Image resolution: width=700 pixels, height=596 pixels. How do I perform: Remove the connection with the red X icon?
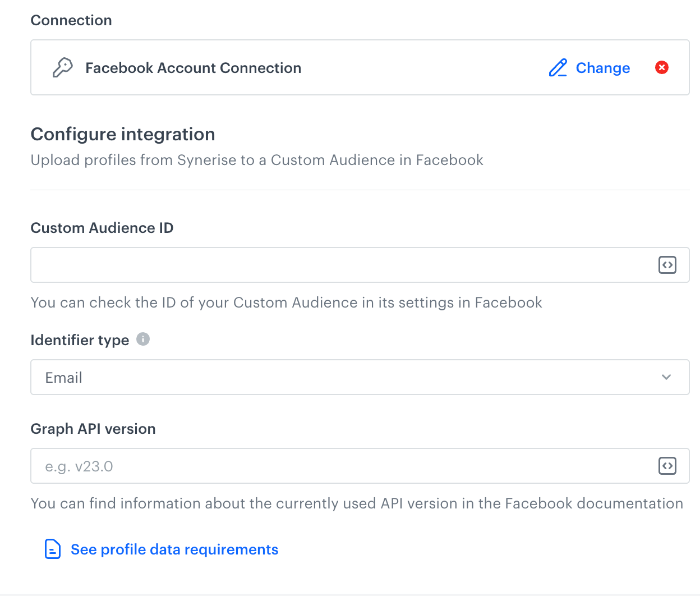[x=662, y=67]
